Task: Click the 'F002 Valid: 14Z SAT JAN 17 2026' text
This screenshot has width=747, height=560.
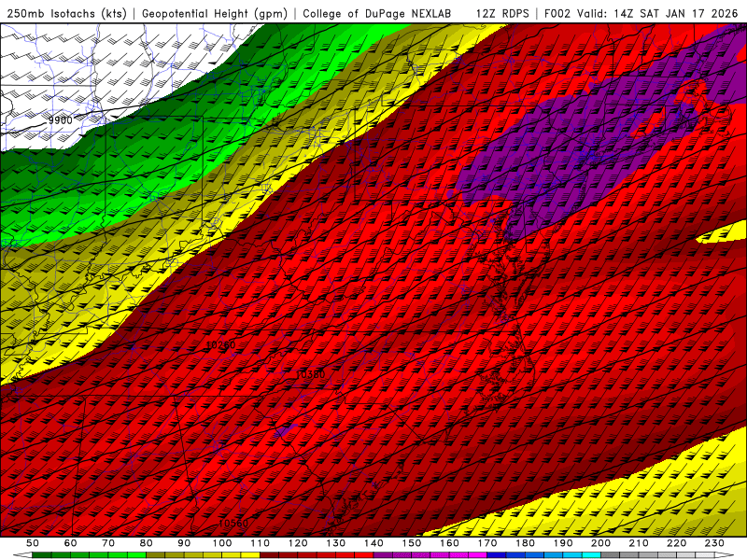Action: point(641,13)
